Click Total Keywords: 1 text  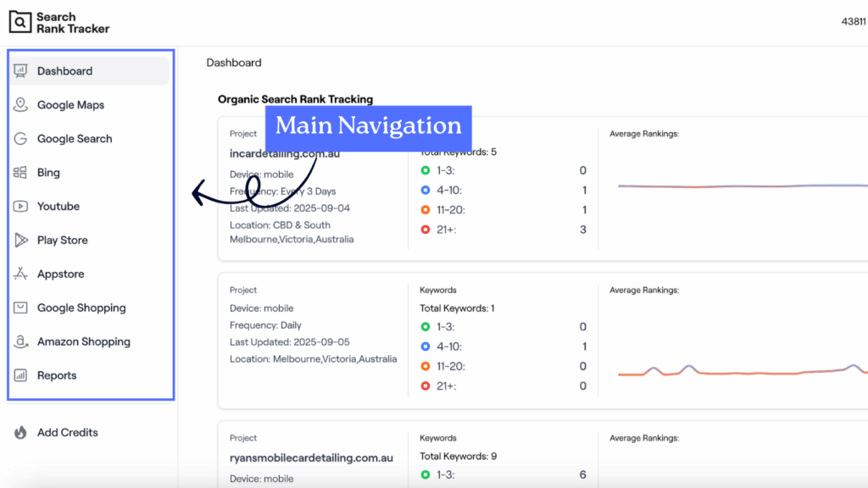point(457,308)
